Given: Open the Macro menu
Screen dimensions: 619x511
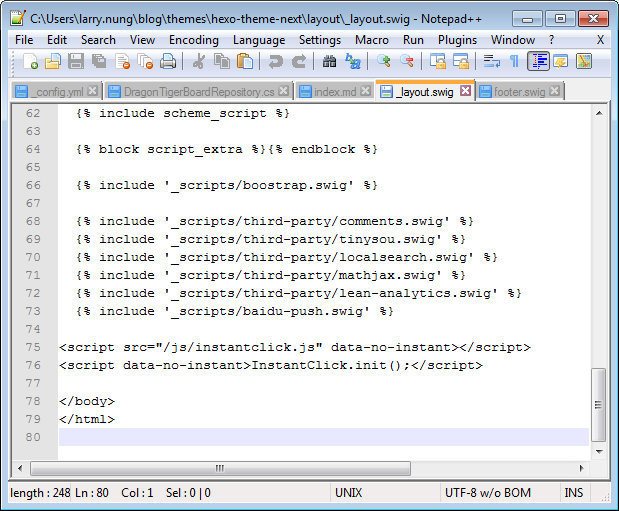Looking at the screenshot, I should tap(372, 40).
